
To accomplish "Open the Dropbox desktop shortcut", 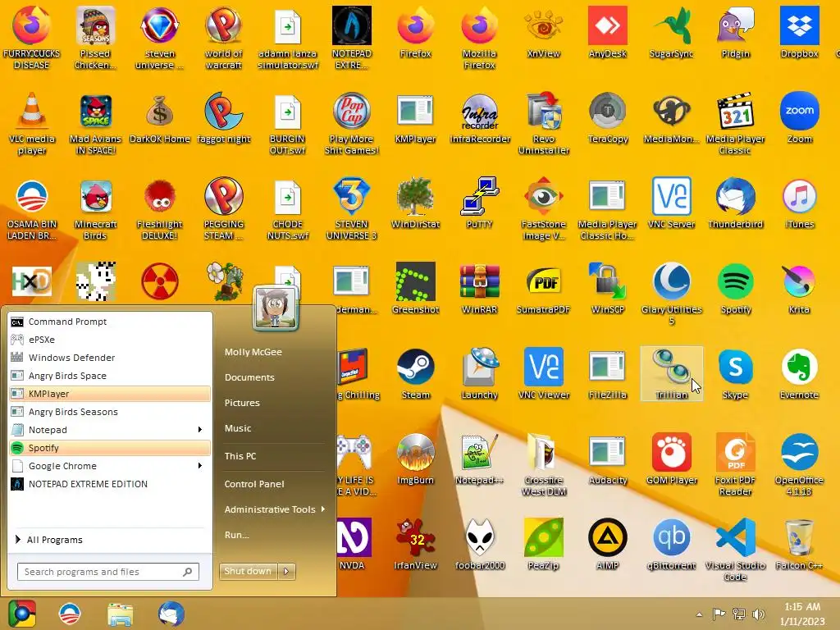I will click(x=799, y=32).
